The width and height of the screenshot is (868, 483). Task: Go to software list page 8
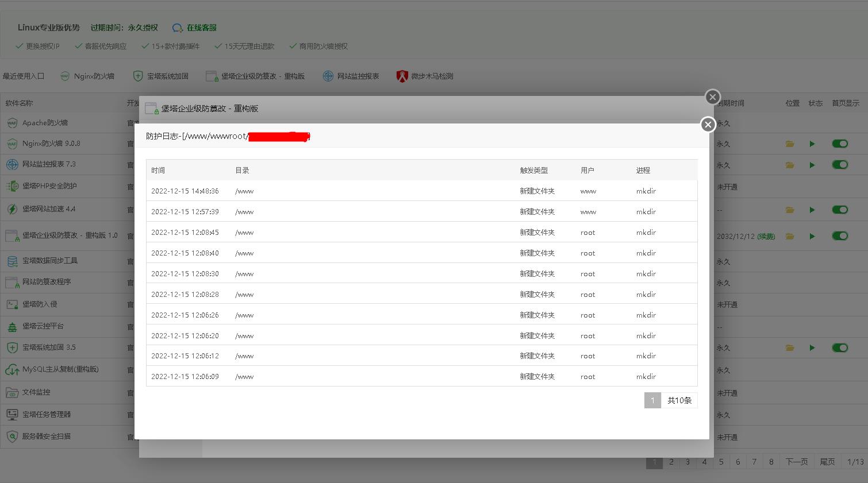click(x=771, y=462)
